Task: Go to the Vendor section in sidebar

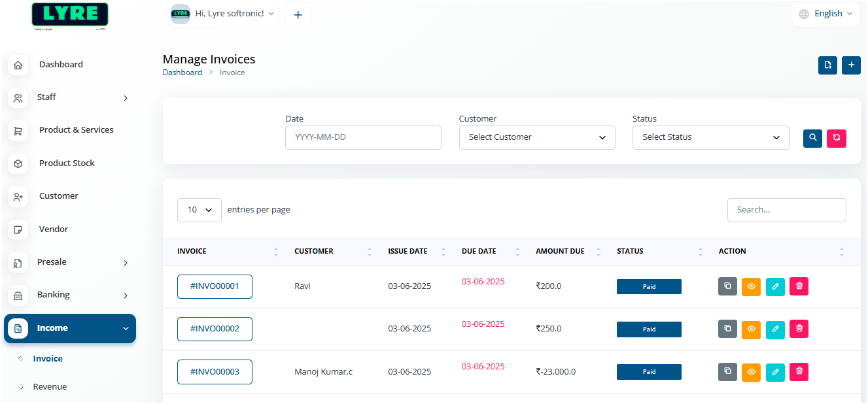Action: (53, 229)
